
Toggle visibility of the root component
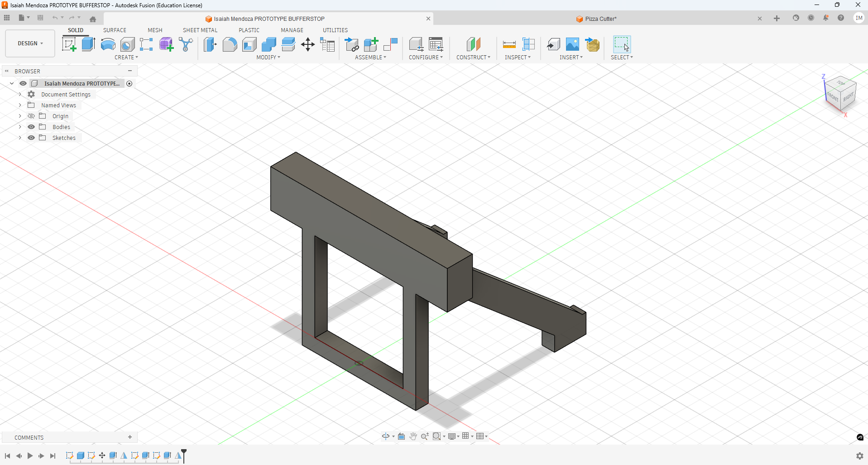click(x=23, y=83)
